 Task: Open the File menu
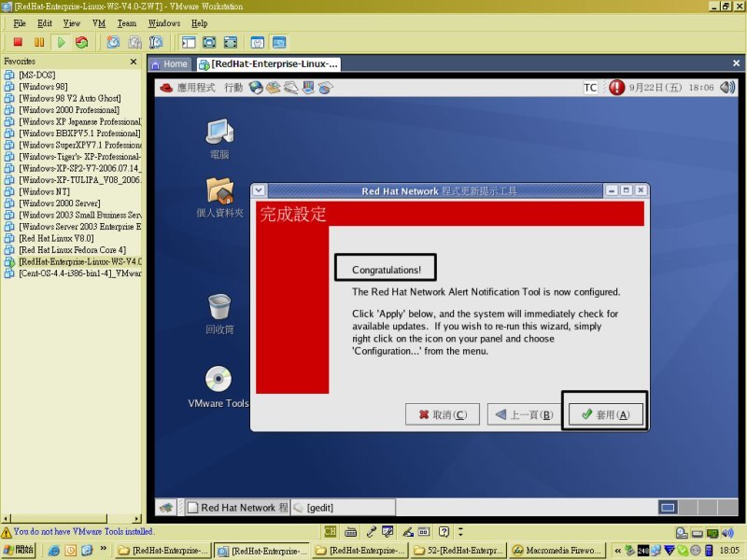click(20, 23)
